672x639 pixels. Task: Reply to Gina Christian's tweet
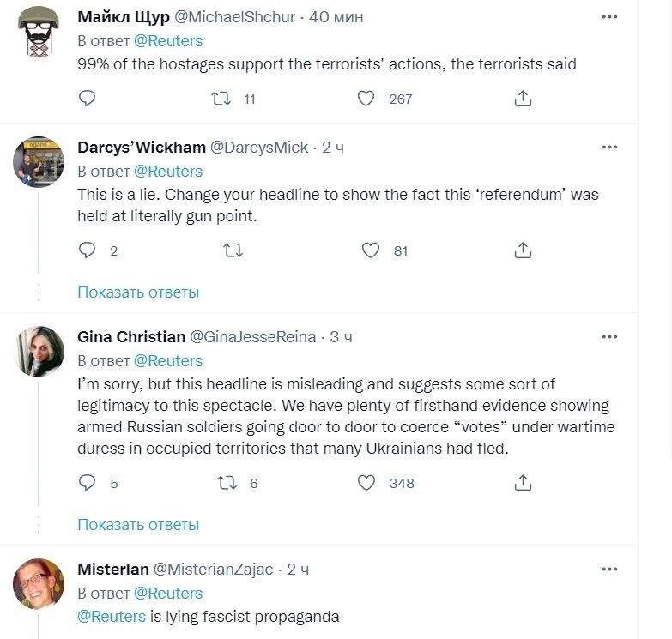(87, 483)
